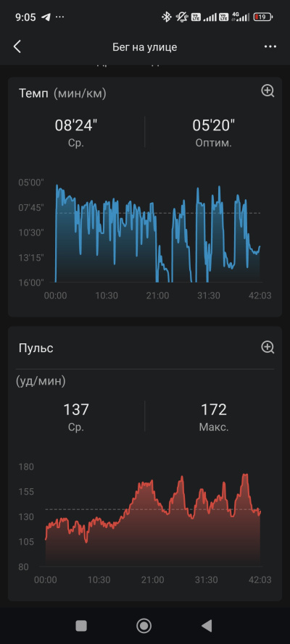Screen dimensions: 290x644
Task: Zoom into the Пульс heart rate chart
Action: pos(268,348)
